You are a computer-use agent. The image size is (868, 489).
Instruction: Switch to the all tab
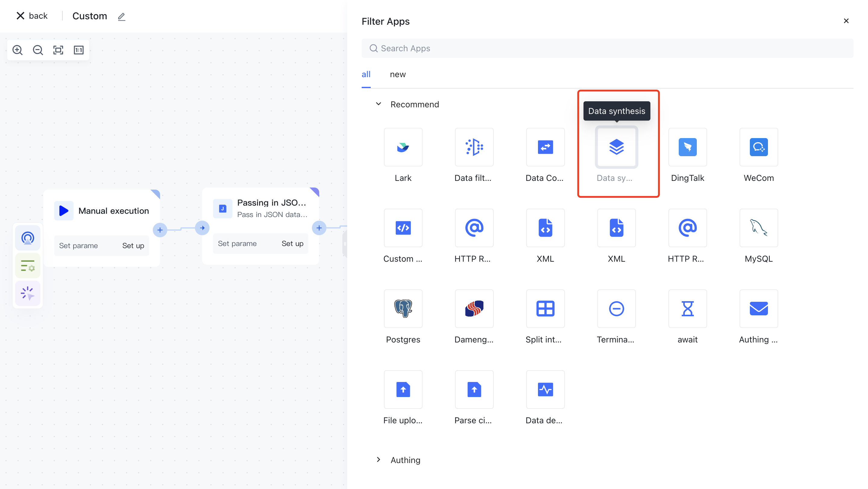366,74
